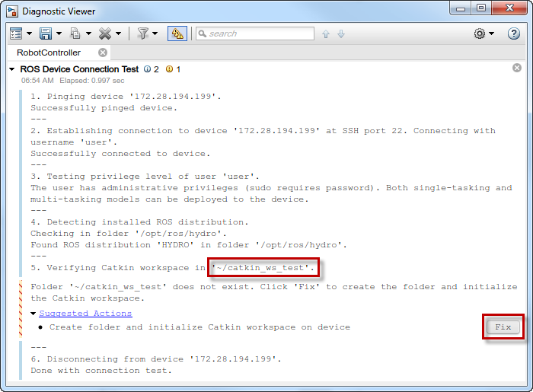Open the copy icon dropdown arrow

(x=89, y=33)
